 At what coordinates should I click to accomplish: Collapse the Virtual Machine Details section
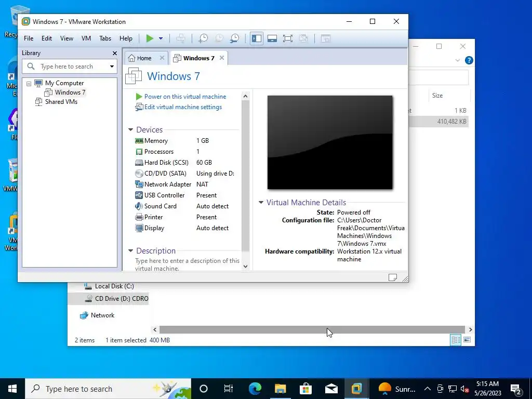pyautogui.click(x=261, y=203)
